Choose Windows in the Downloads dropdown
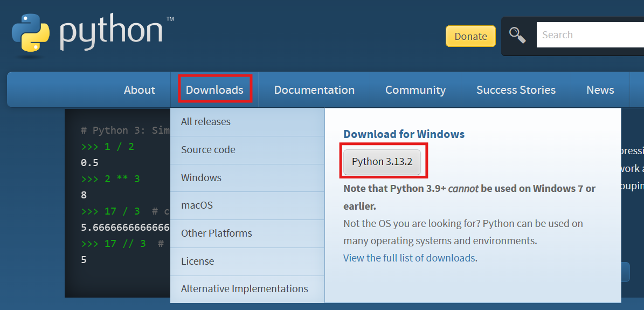The height and width of the screenshot is (310, 644). click(247, 177)
